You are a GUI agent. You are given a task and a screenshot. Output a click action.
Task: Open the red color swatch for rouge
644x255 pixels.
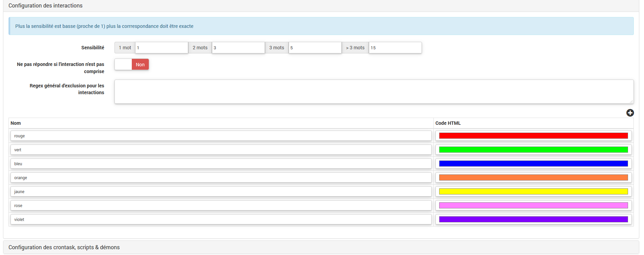tap(533, 136)
